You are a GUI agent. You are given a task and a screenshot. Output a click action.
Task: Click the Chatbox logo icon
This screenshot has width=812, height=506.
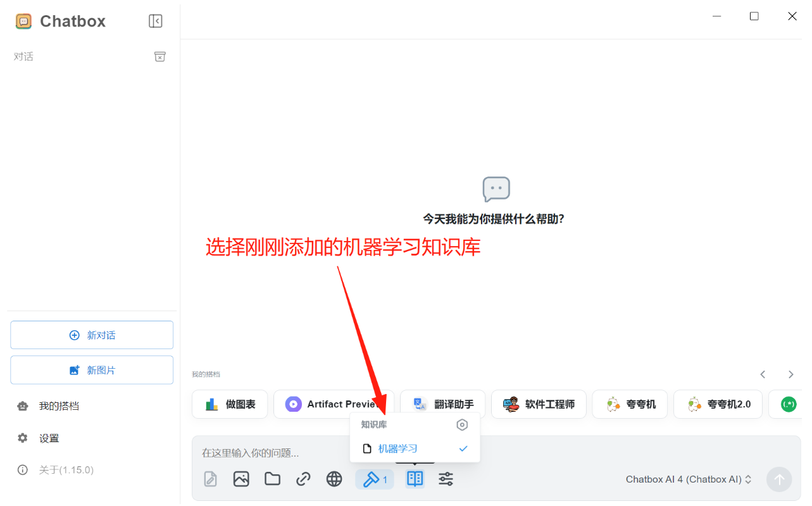point(23,22)
